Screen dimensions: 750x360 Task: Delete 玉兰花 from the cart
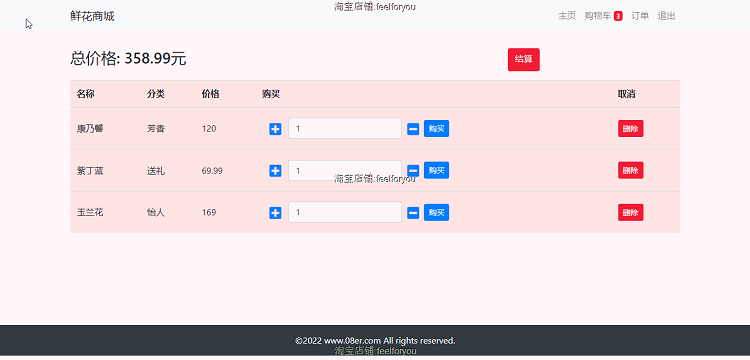click(630, 212)
